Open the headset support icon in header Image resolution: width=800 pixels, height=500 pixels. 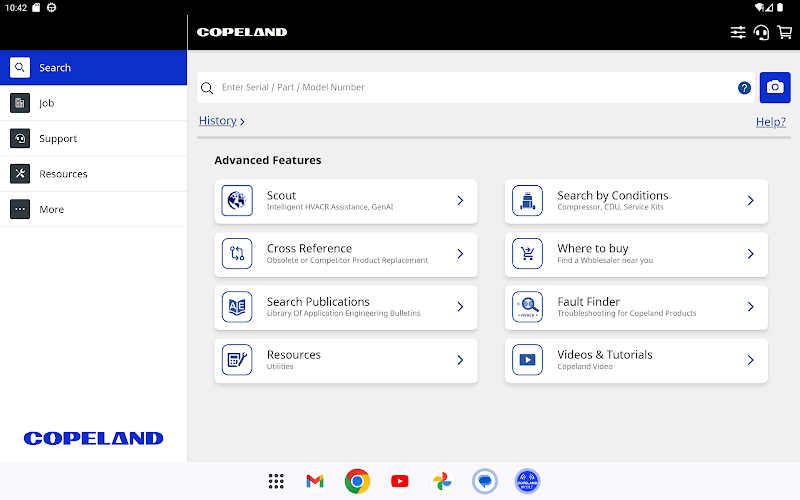click(x=761, y=33)
